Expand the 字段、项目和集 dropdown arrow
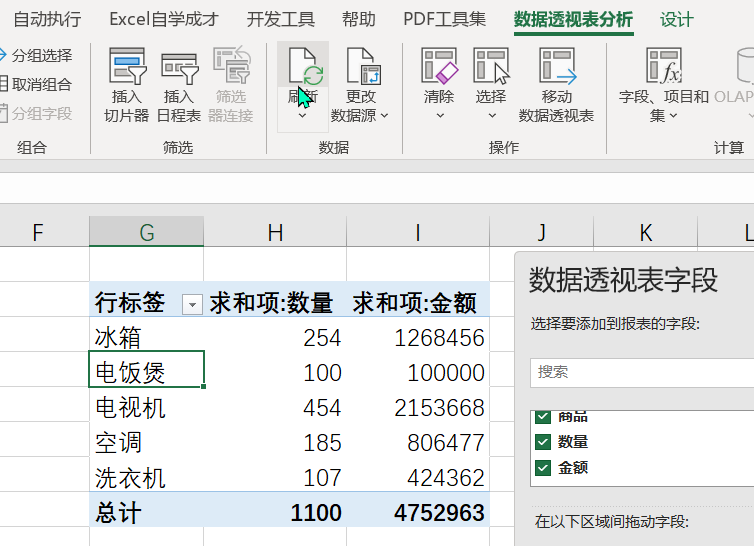Image resolution: width=754 pixels, height=546 pixels. 673,115
